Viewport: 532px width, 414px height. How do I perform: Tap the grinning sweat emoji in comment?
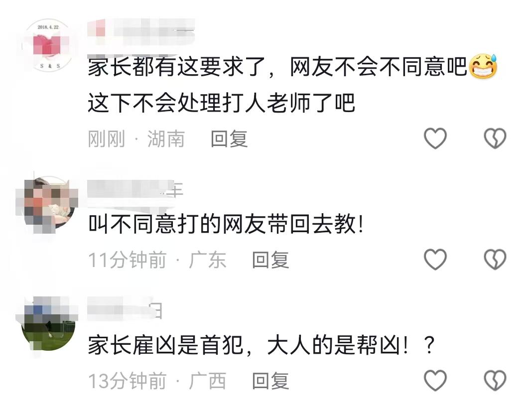[483, 66]
